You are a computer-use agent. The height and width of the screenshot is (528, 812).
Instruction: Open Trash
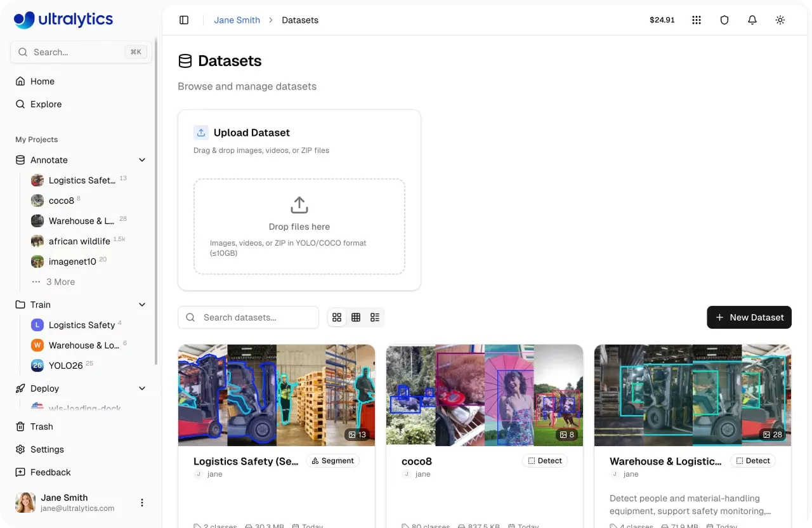[81, 426]
